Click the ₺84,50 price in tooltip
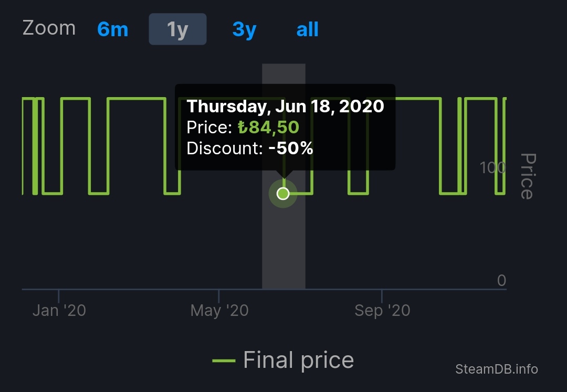This screenshot has height=392, width=567. tap(268, 128)
